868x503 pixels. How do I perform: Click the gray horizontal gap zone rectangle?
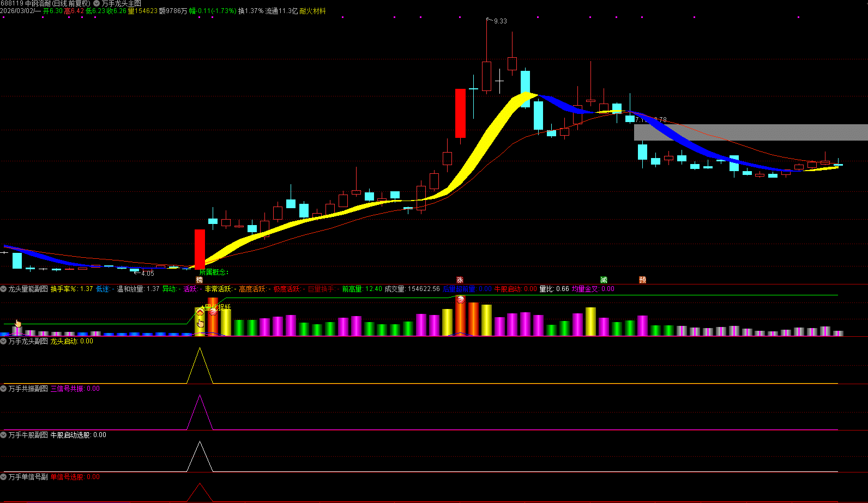[x=750, y=132]
